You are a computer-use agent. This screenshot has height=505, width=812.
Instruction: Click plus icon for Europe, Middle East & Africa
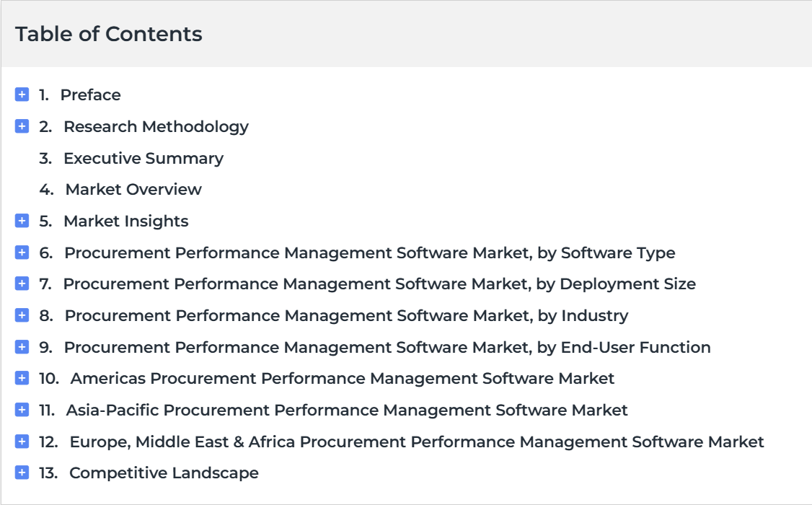pos(22,442)
